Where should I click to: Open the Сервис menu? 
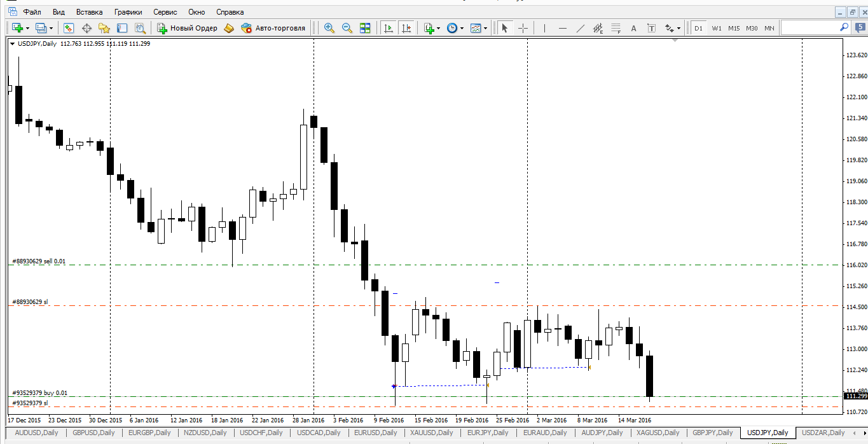(x=165, y=12)
